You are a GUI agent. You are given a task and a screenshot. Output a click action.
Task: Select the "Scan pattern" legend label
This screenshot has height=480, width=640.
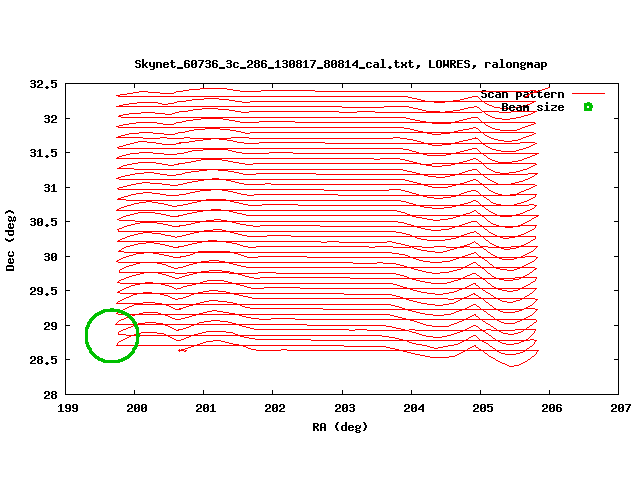[522, 94]
